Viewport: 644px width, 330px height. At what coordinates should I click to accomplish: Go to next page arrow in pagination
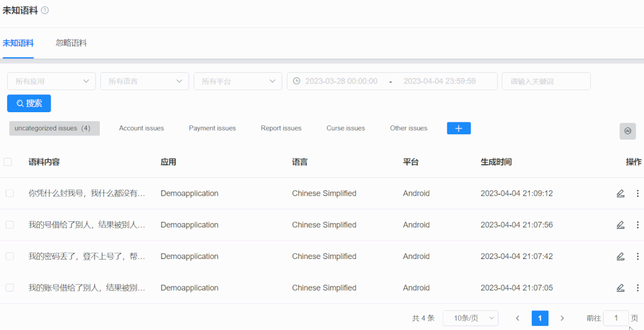coord(562,319)
